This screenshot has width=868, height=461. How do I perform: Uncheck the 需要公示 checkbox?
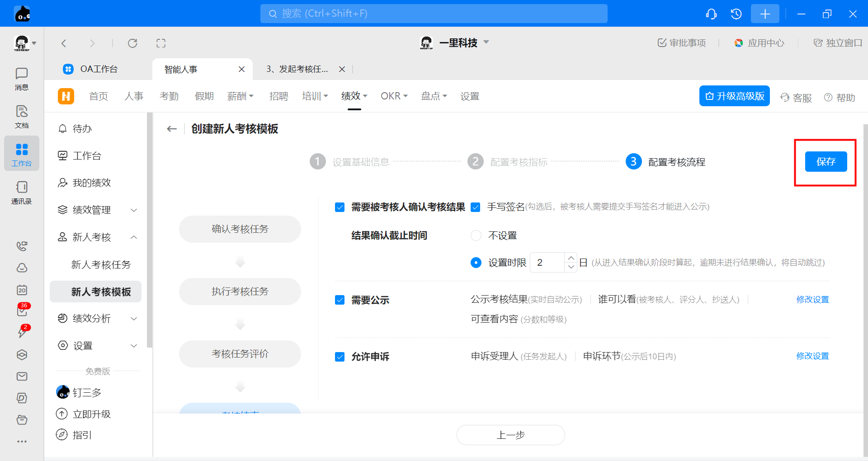(x=340, y=300)
